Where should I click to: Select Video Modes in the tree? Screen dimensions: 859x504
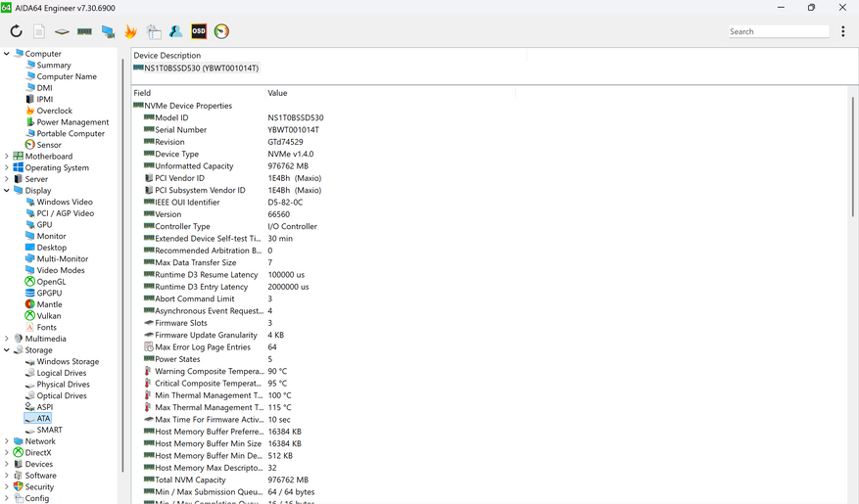pyautogui.click(x=61, y=270)
